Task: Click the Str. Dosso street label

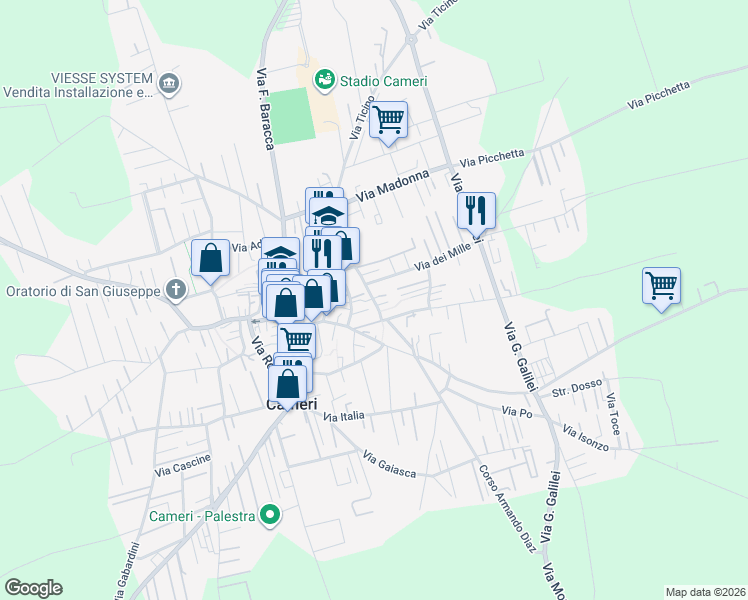Action: click(x=577, y=388)
